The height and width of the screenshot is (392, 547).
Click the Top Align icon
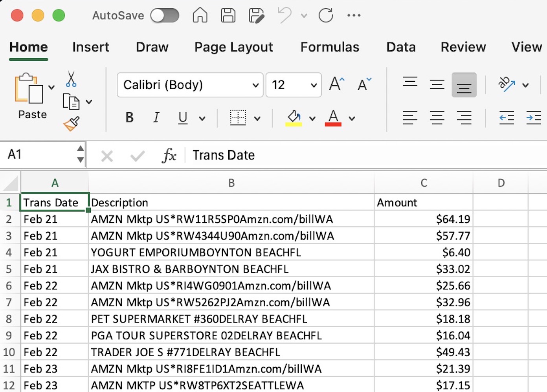(x=410, y=82)
